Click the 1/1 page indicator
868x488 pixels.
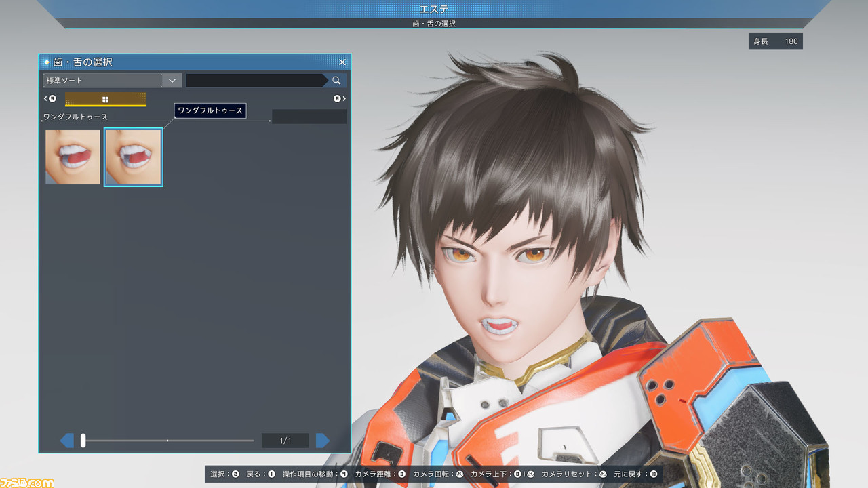click(285, 441)
